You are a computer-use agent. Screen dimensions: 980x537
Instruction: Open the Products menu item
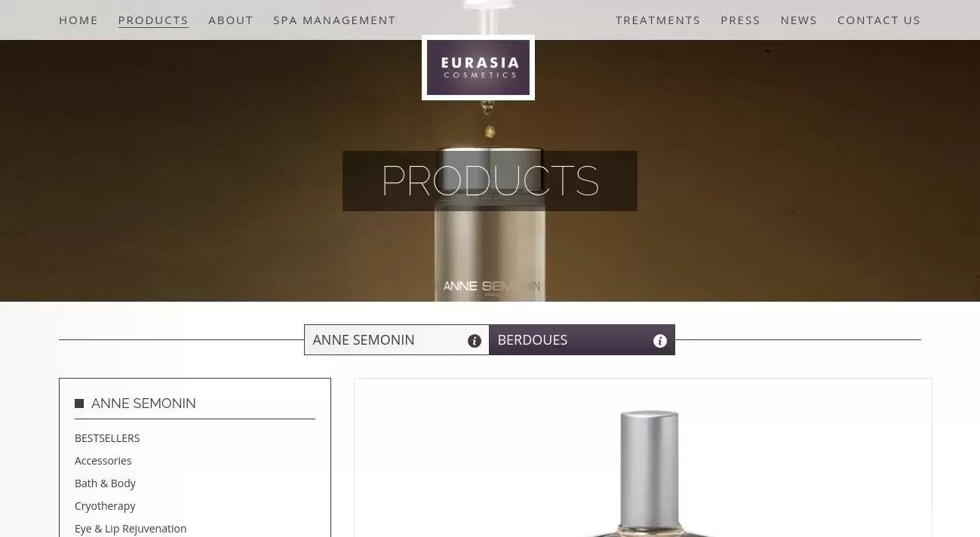153,20
